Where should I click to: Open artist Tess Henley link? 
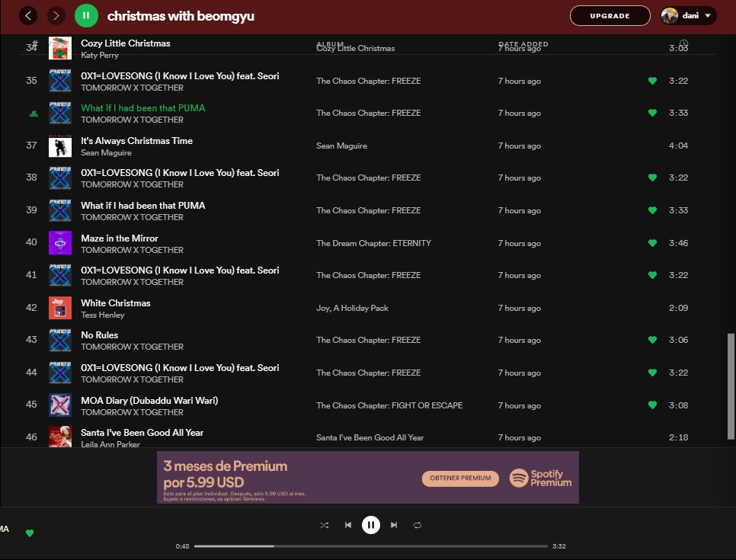pyautogui.click(x=102, y=315)
